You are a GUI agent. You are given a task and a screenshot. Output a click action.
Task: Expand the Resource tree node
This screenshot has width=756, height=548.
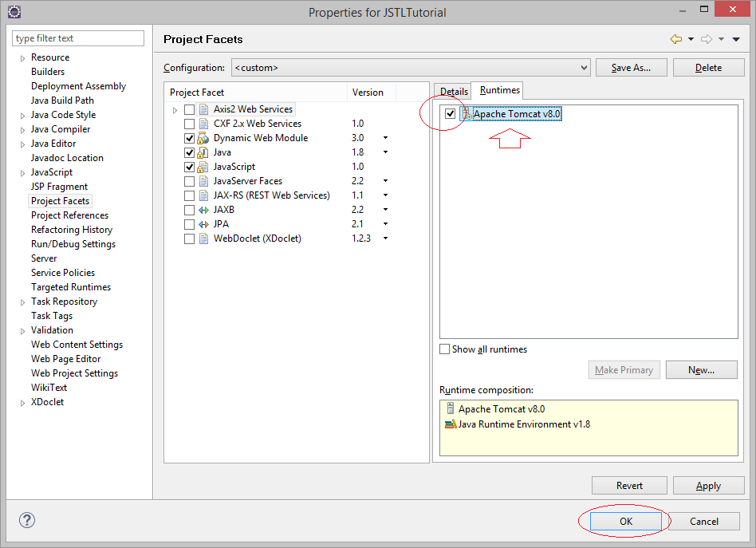click(22, 58)
